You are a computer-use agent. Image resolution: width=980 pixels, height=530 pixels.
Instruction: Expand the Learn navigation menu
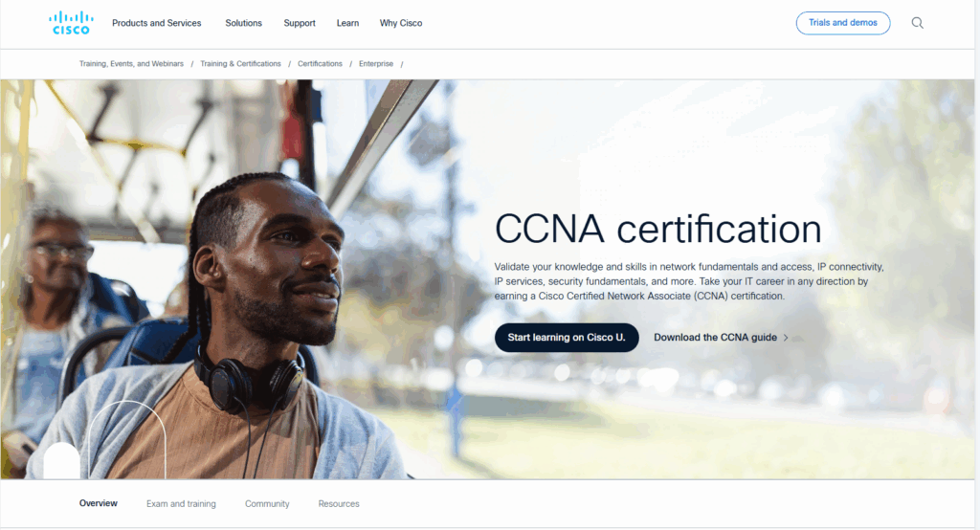point(347,23)
